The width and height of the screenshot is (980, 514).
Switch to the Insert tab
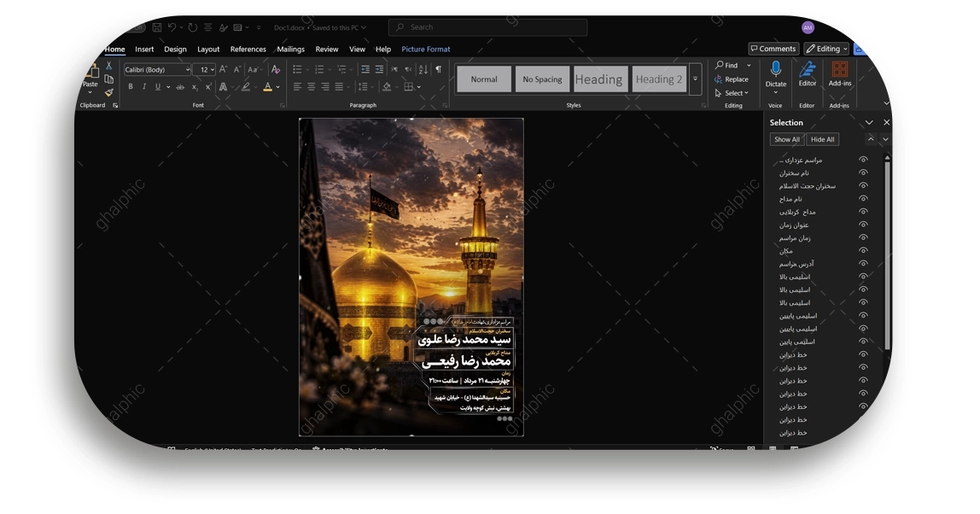tap(144, 49)
